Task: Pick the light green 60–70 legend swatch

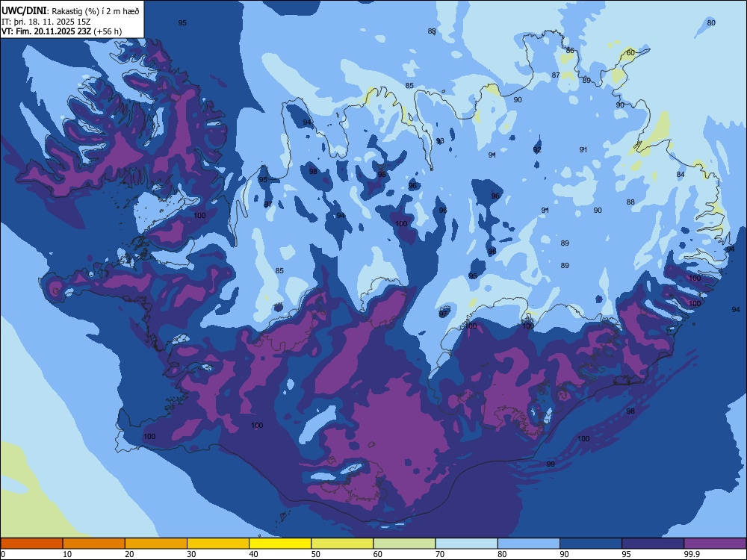Action: (x=404, y=544)
